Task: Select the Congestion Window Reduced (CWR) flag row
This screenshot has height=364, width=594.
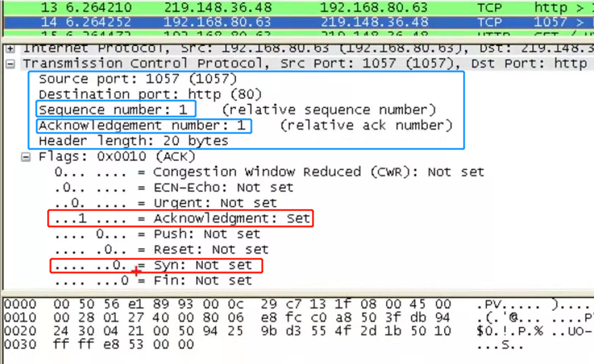Action: [x=269, y=172]
